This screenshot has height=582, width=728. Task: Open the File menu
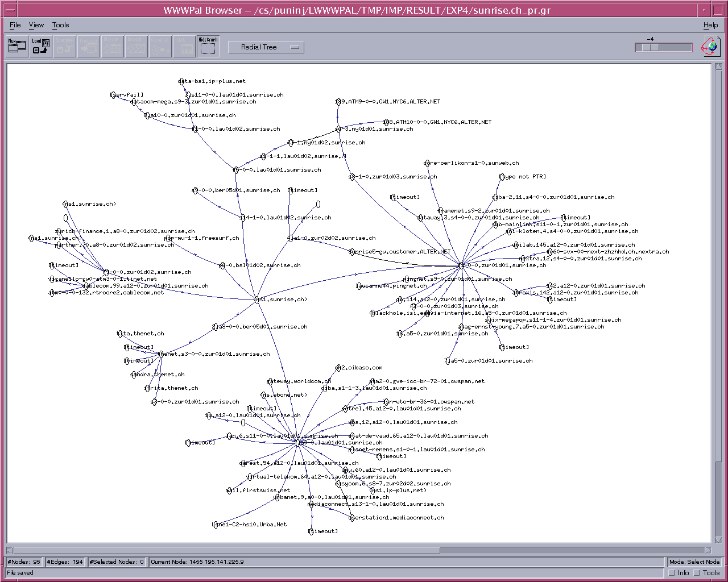click(x=15, y=25)
